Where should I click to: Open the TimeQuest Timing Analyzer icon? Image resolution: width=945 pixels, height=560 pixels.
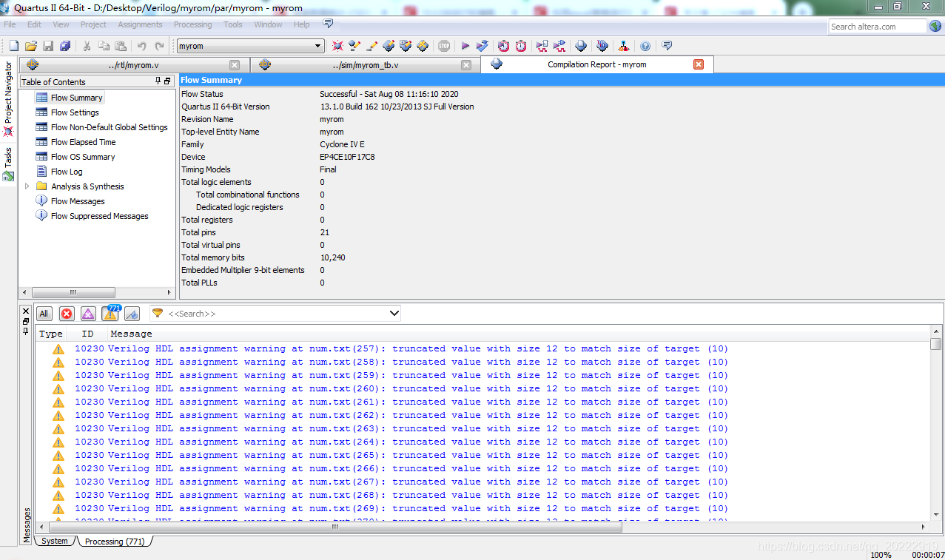click(x=520, y=45)
